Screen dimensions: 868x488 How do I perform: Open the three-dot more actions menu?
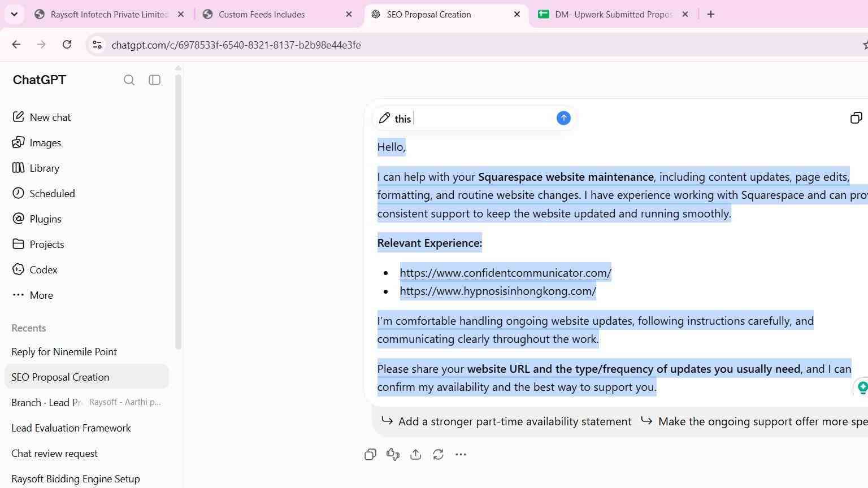pyautogui.click(x=461, y=455)
